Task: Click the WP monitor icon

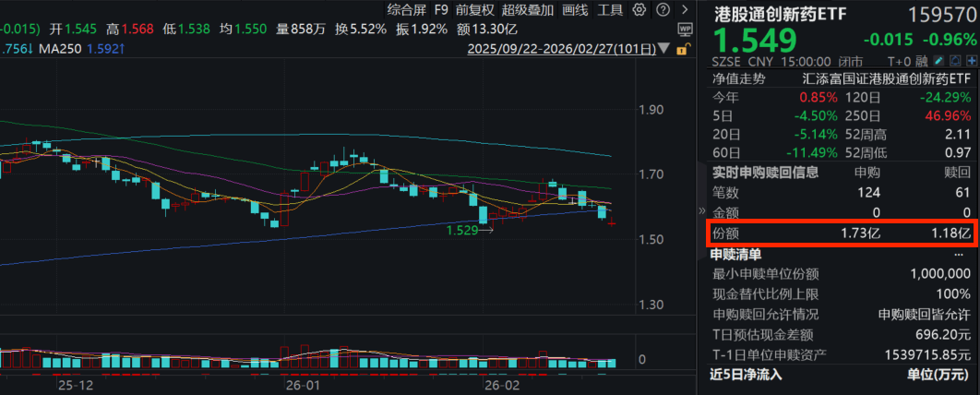Action: coord(683,30)
